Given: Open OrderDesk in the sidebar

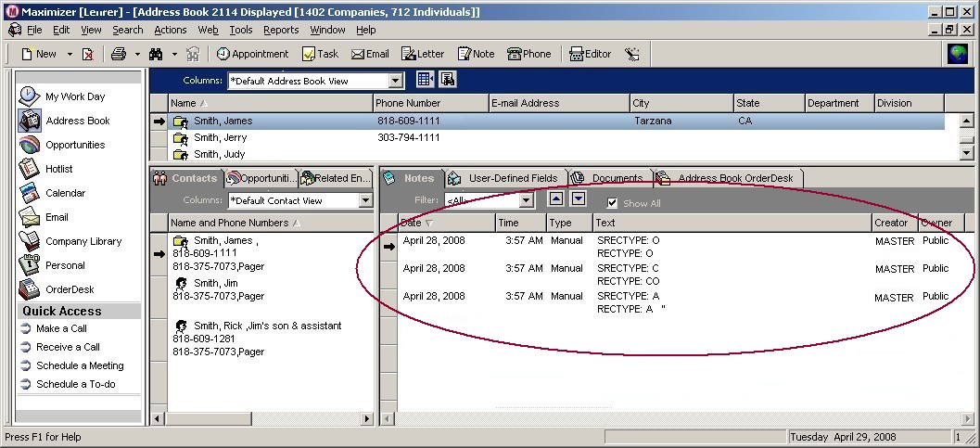Looking at the screenshot, I should pos(57,289).
